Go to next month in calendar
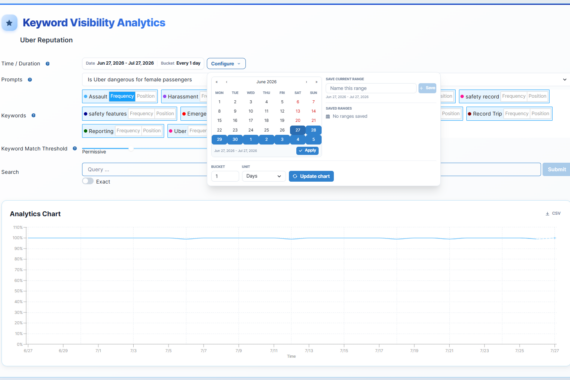This screenshot has width=570, height=380. coord(306,82)
